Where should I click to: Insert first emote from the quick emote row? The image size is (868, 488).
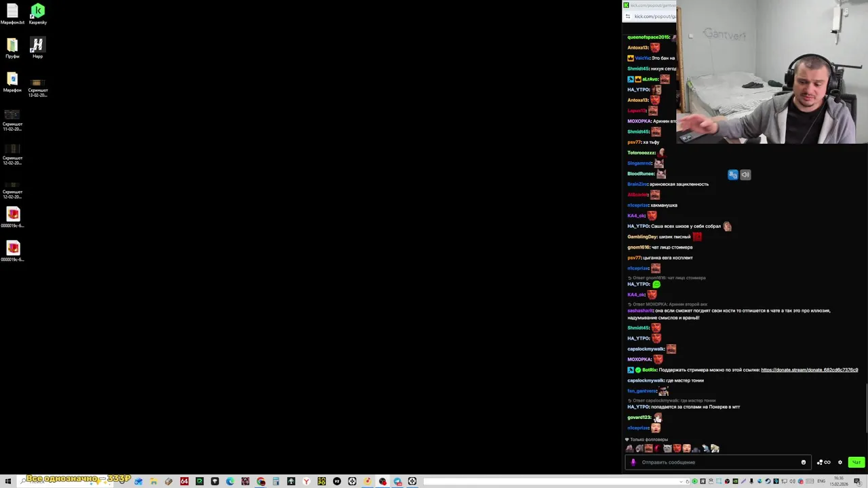pyautogui.click(x=630, y=449)
